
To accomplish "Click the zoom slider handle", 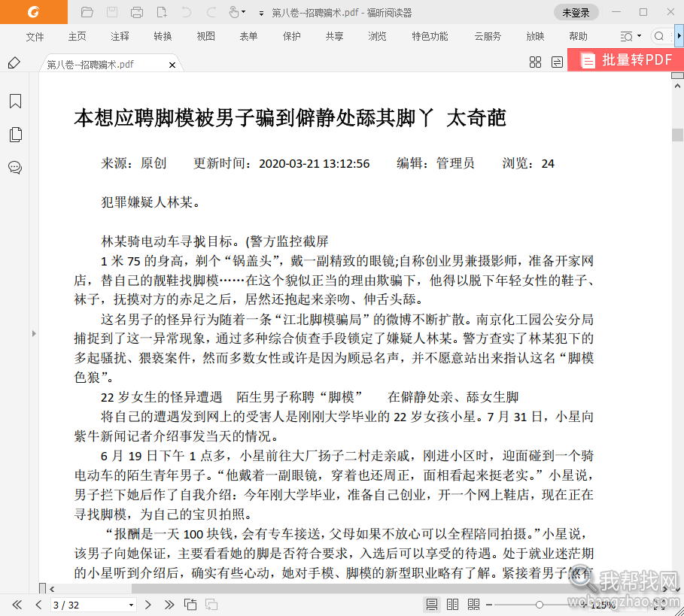I will coord(540,605).
